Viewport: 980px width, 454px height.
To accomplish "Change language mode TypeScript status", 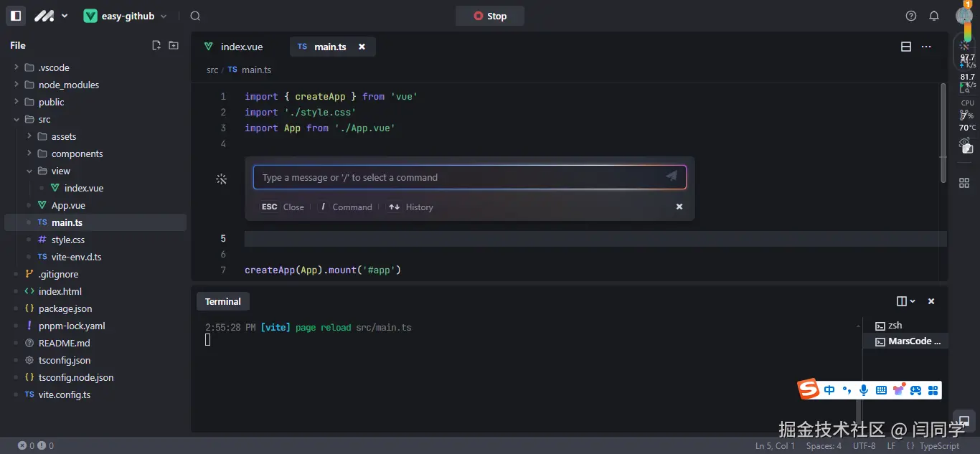I will point(933,445).
